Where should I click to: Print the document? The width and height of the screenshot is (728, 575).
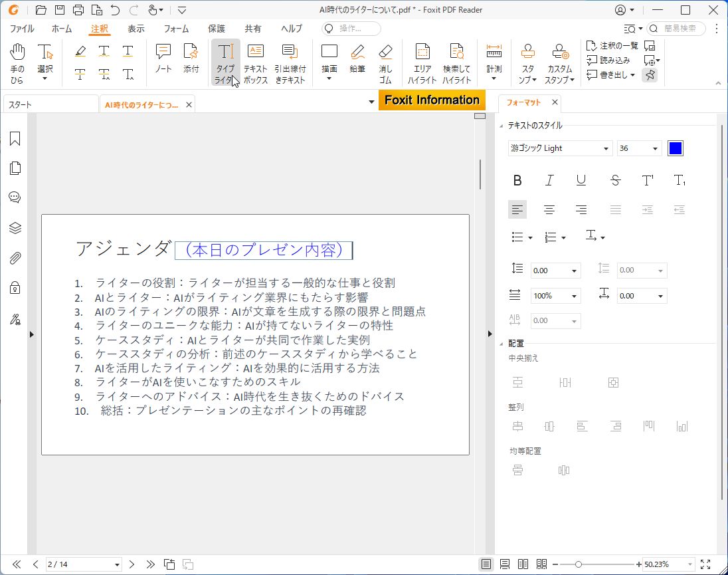(78, 10)
